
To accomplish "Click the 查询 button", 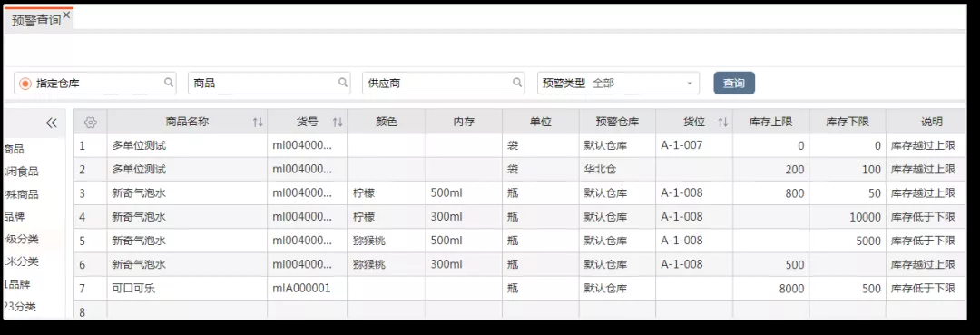I will [x=734, y=84].
